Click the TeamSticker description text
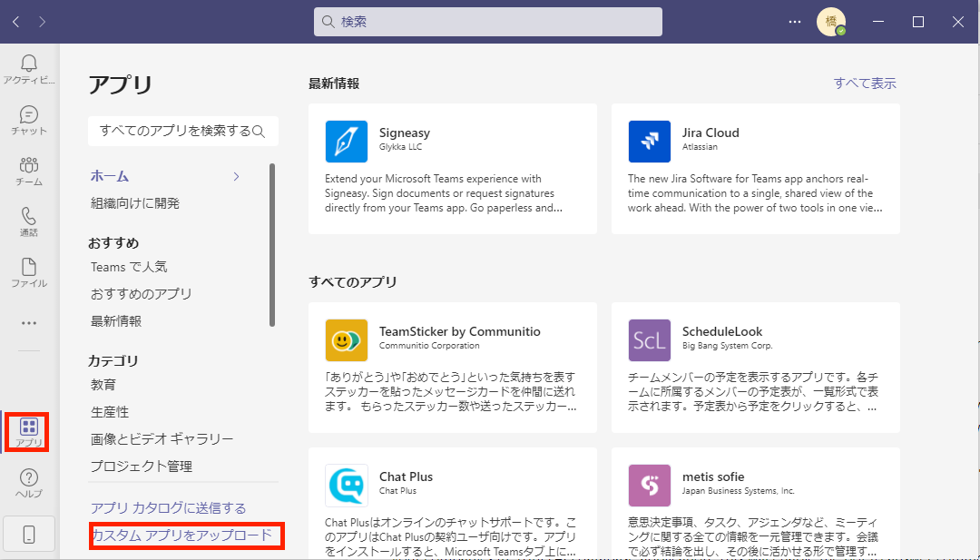Screen dimensions: 980x560 point(451,392)
